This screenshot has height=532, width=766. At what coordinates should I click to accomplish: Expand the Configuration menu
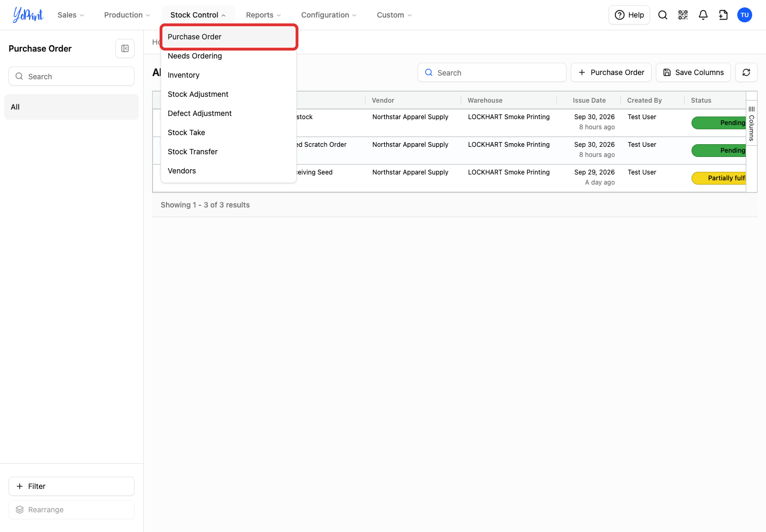(329, 15)
